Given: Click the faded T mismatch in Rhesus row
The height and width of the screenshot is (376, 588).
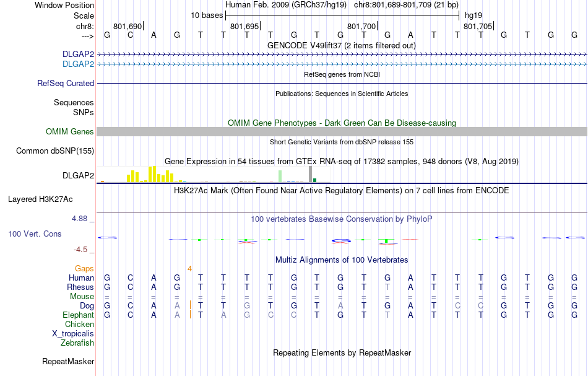Looking at the screenshot, I should [x=387, y=287].
